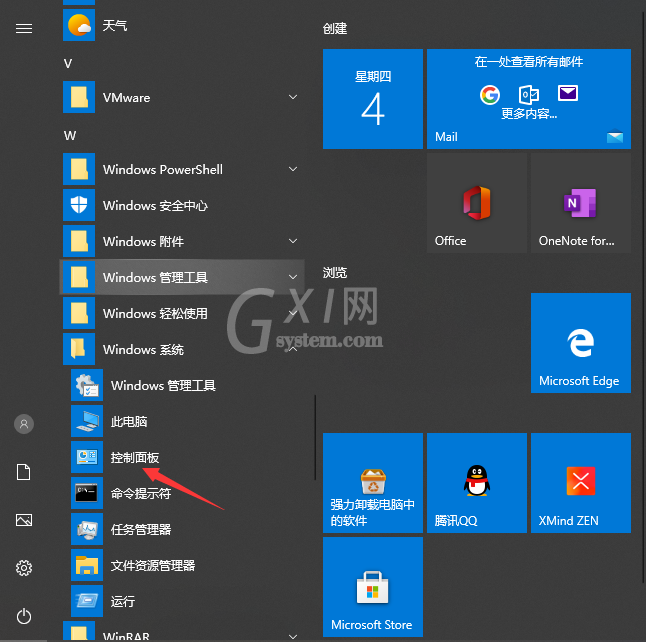Viewport: 646px width, 642px height.
Task: Launch 腾讯QQ penguin tile
Action: 477,483
